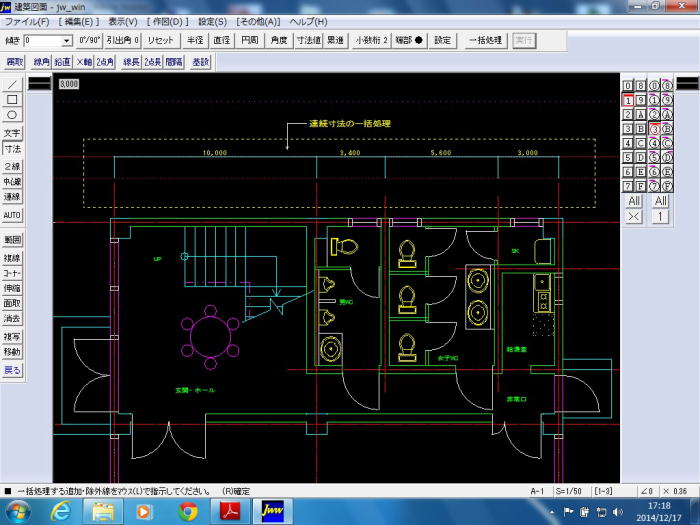Toggle layer 7 in the layer bar
Image resolution: width=700 pixels, height=525 pixels.
628,186
